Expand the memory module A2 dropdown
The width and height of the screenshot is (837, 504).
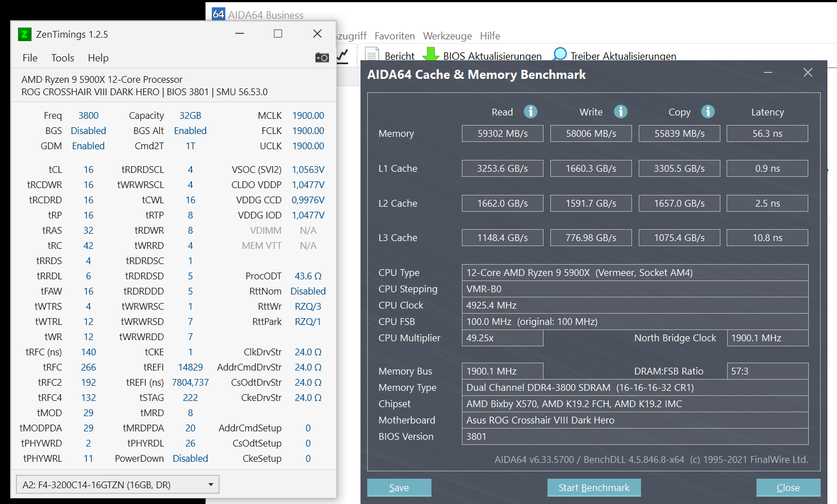118,485
